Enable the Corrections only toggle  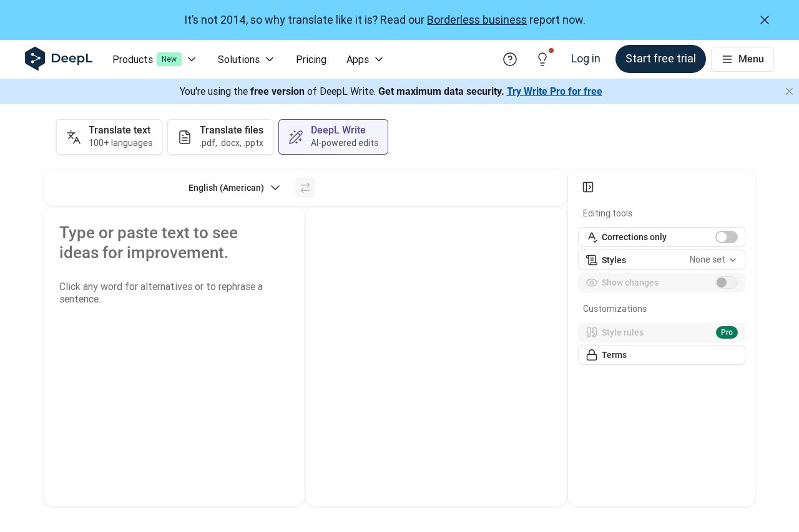tap(726, 237)
